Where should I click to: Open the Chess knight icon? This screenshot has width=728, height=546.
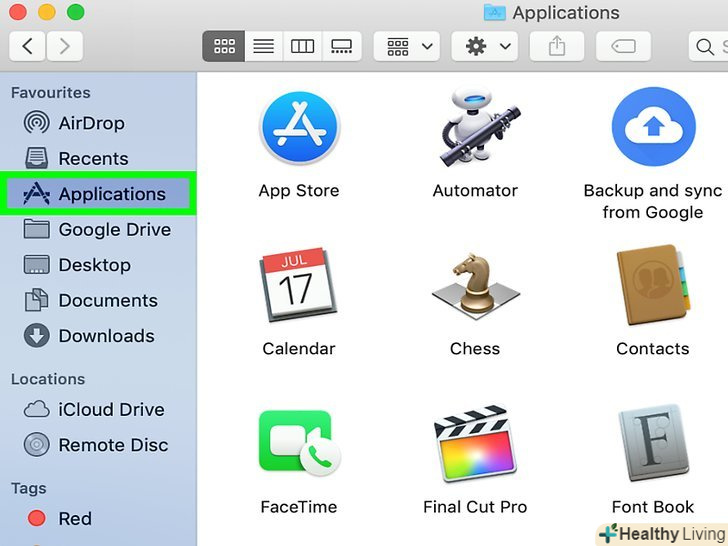pyautogui.click(x=475, y=286)
